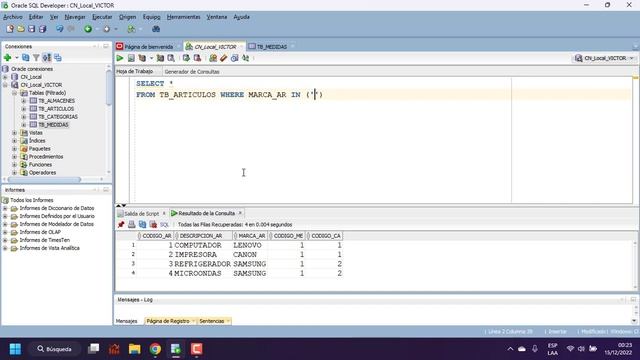Select the TB_CATEGORIAS table in tree
This screenshot has height=360, width=640.
58,117
